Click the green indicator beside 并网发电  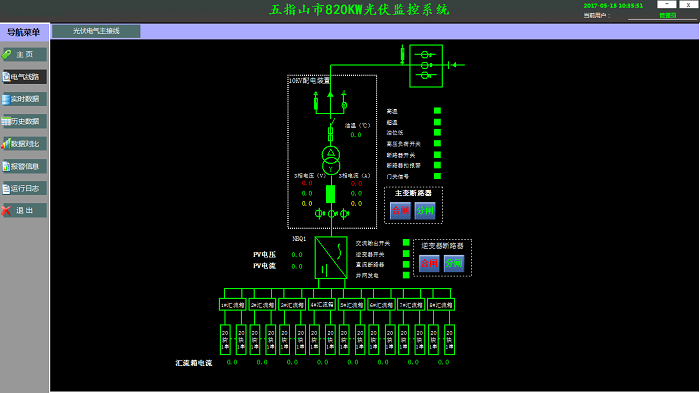[406, 275]
